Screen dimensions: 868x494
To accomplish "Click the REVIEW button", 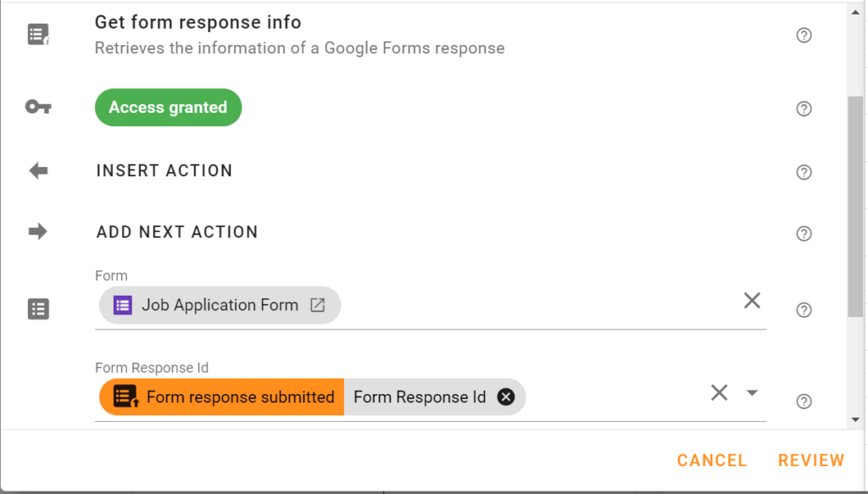I will [810, 460].
